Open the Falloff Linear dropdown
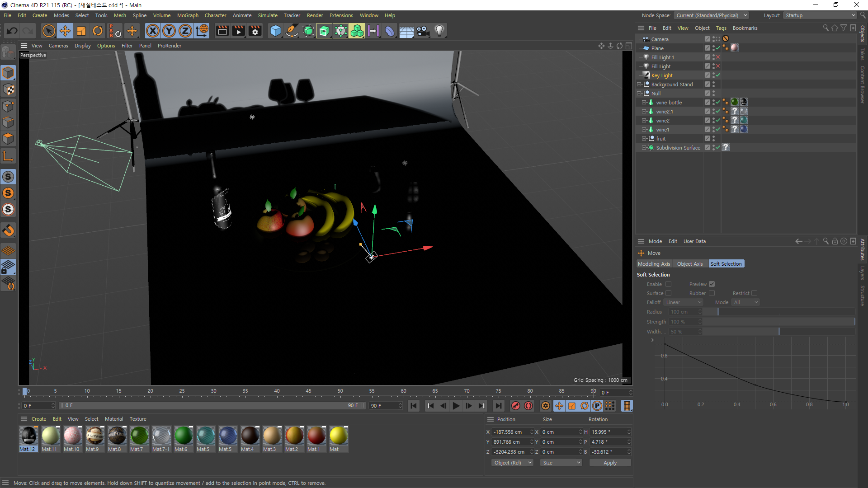This screenshot has height=488, width=868. click(x=683, y=302)
